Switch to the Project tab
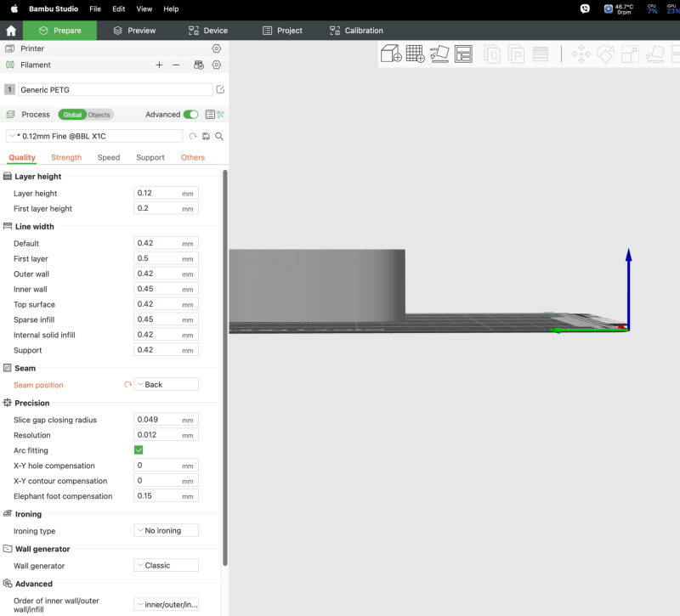680x616 pixels. click(x=283, y=31)
